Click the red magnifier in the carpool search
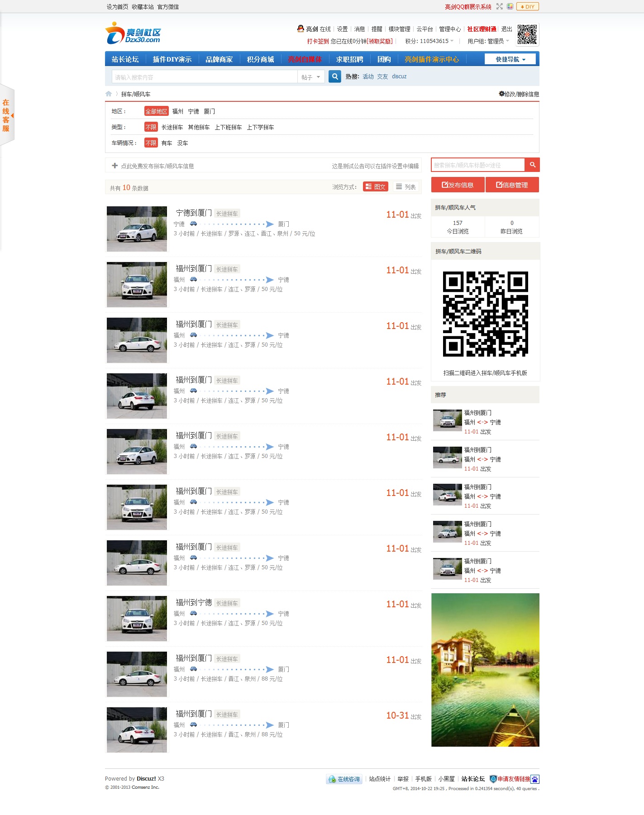Viewport: 644px width, 815px height. pos(533,165)
